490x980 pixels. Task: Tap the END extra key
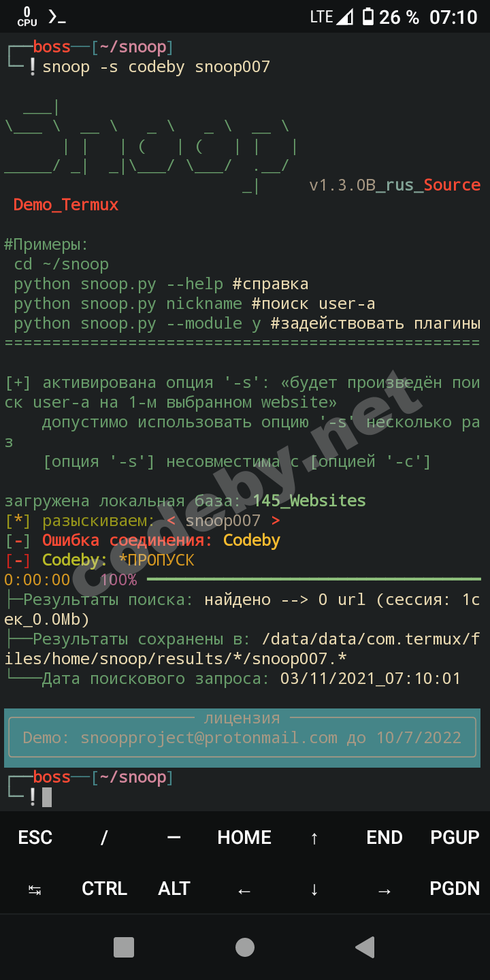pyautogui.click(x=385, y=837)
